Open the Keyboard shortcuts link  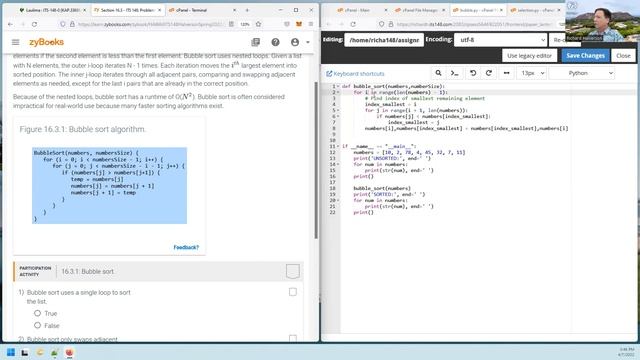click(x=355, y=73)
